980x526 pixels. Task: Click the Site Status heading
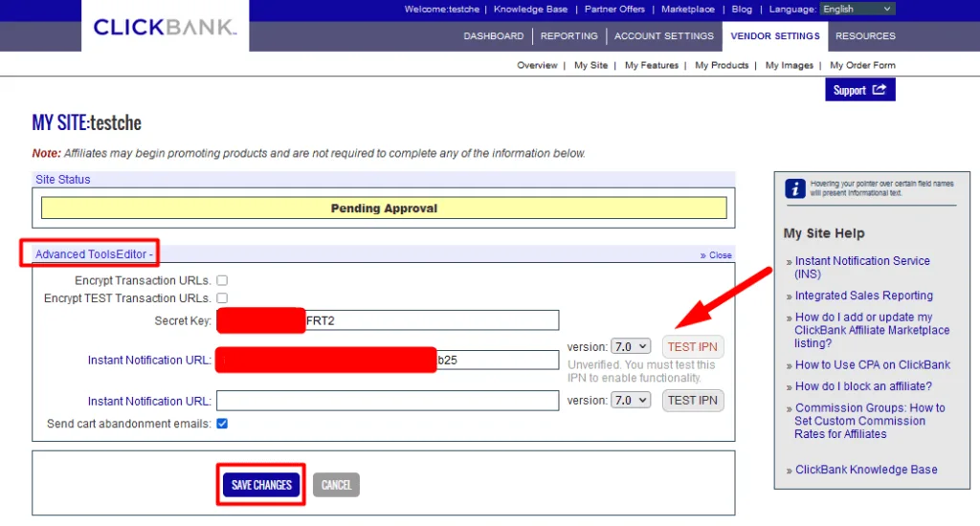(x=62, y=179)
